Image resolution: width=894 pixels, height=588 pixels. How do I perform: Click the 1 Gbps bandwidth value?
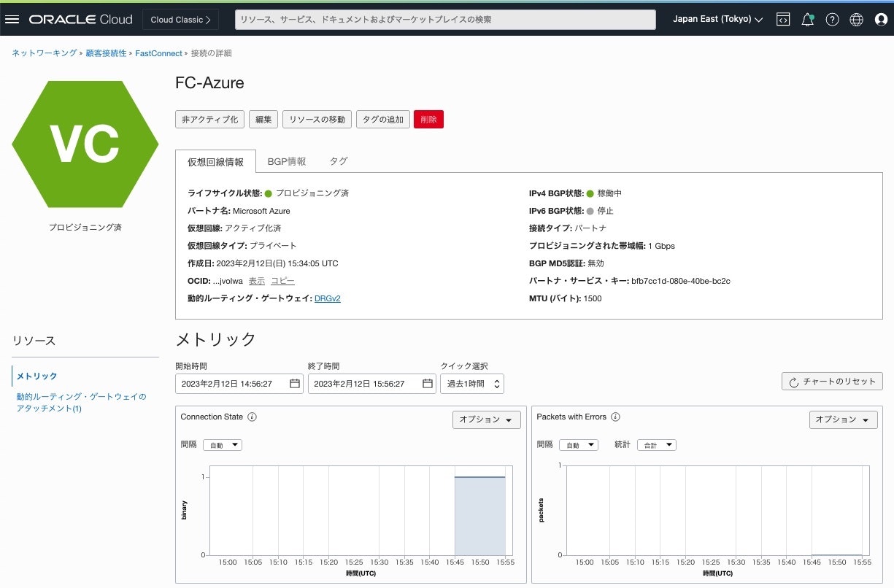[x=661, y=246]
